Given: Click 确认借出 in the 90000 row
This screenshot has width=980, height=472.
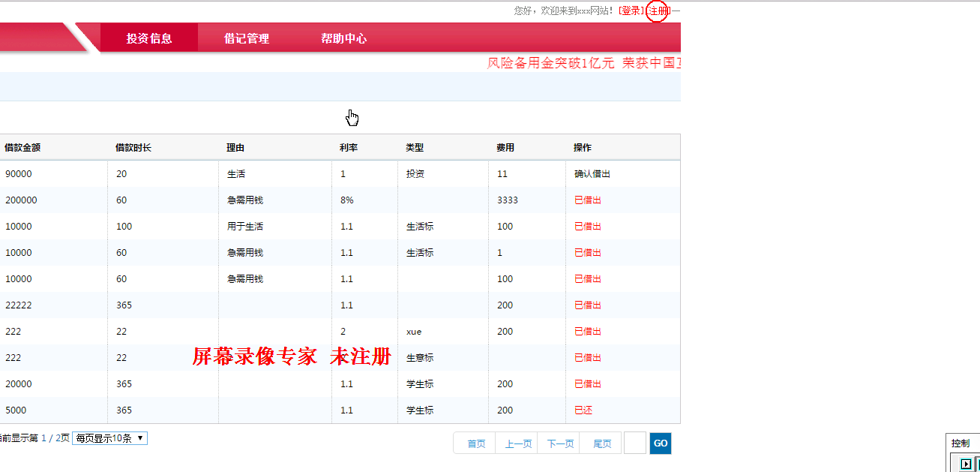Looking at the screenshot, I should [592, 174].
